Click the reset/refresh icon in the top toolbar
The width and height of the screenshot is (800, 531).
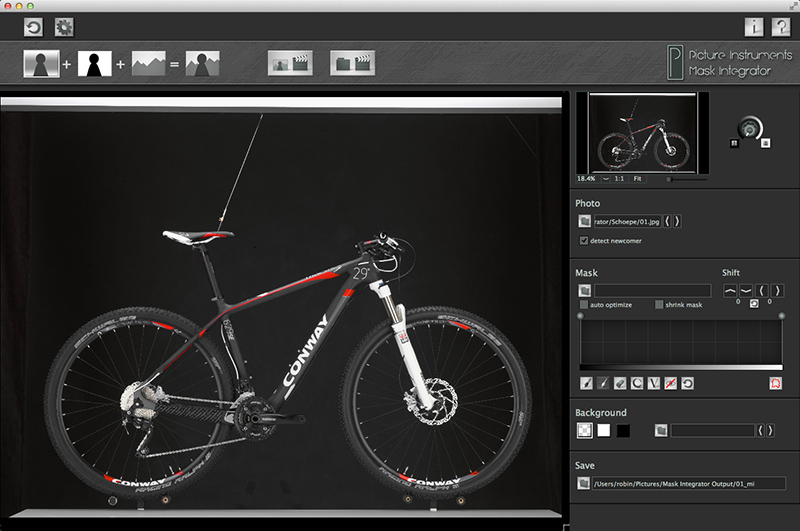[34, 27]
